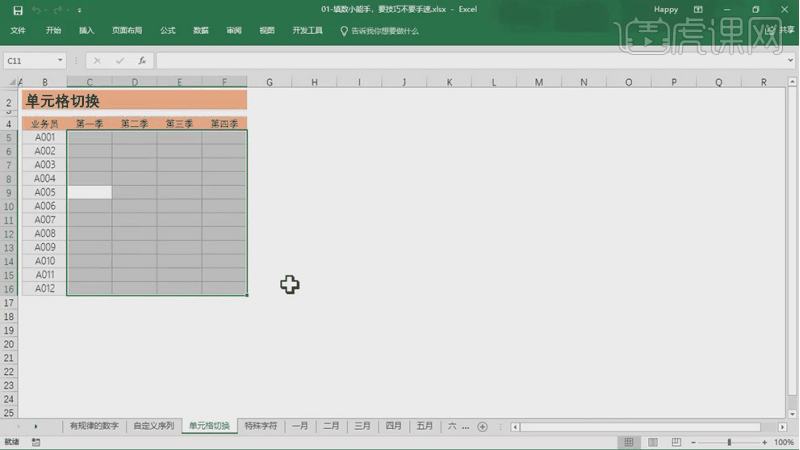
Task: Click the macro recording icon in status bar
Action: [x=36, y=442]
